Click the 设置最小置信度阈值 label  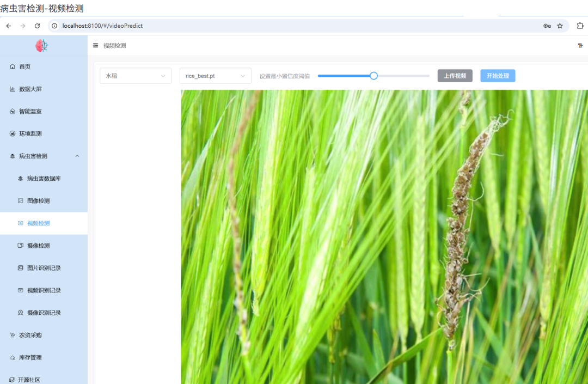(x=285, y=76)
